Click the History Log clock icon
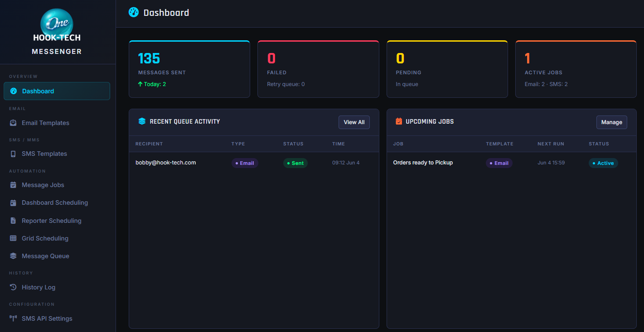The width and height of the screenshot is (644, 332). tap(13, 287)
